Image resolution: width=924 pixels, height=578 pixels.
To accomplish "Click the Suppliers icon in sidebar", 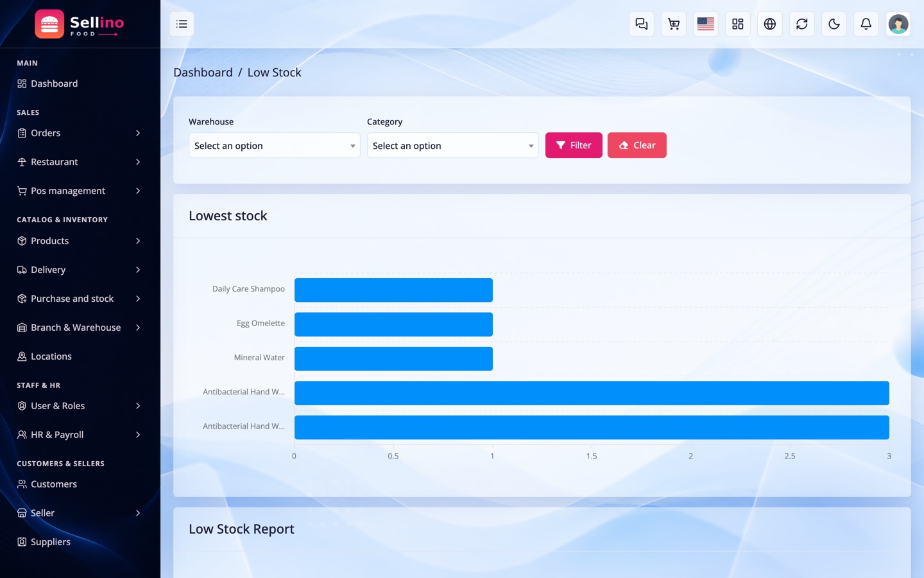I will [x=22, y=542].
